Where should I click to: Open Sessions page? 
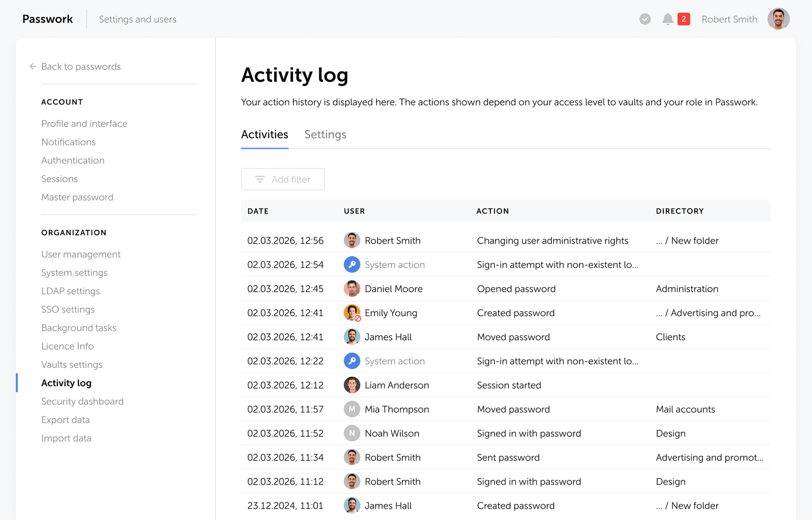[x=59, y=179]
